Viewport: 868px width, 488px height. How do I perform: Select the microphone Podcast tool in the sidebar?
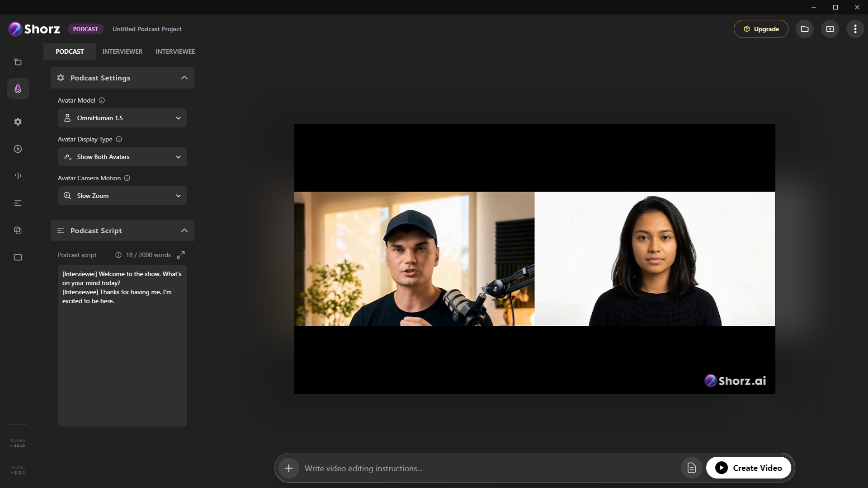(x=18, y=89)
